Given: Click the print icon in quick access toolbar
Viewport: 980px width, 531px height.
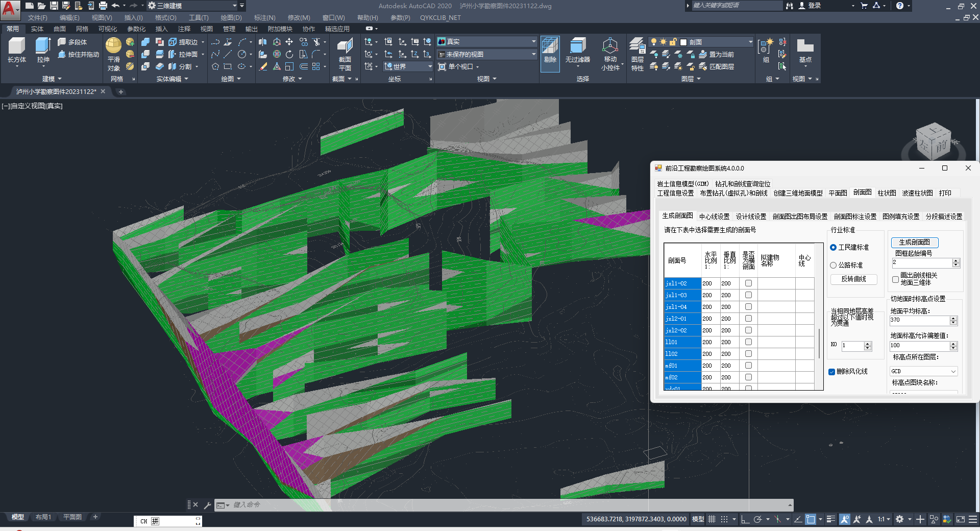Looking at the screenshot, I should [103, 6].
